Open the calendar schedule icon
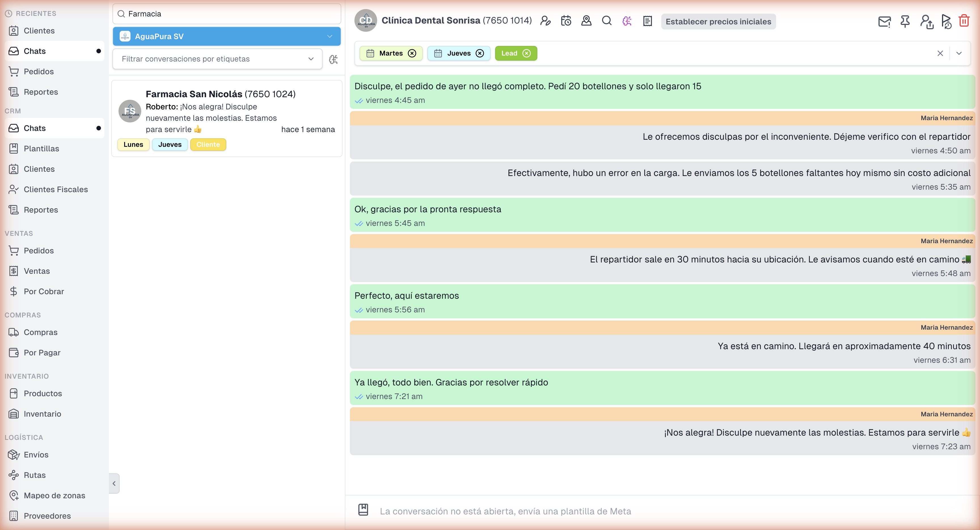The height and width of the screenshot is (530, 980). point(566,21)
